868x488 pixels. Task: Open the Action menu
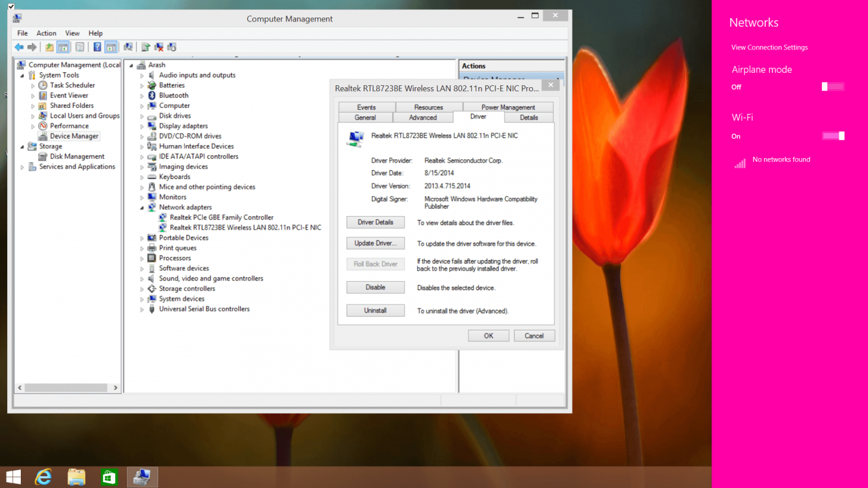46,33
